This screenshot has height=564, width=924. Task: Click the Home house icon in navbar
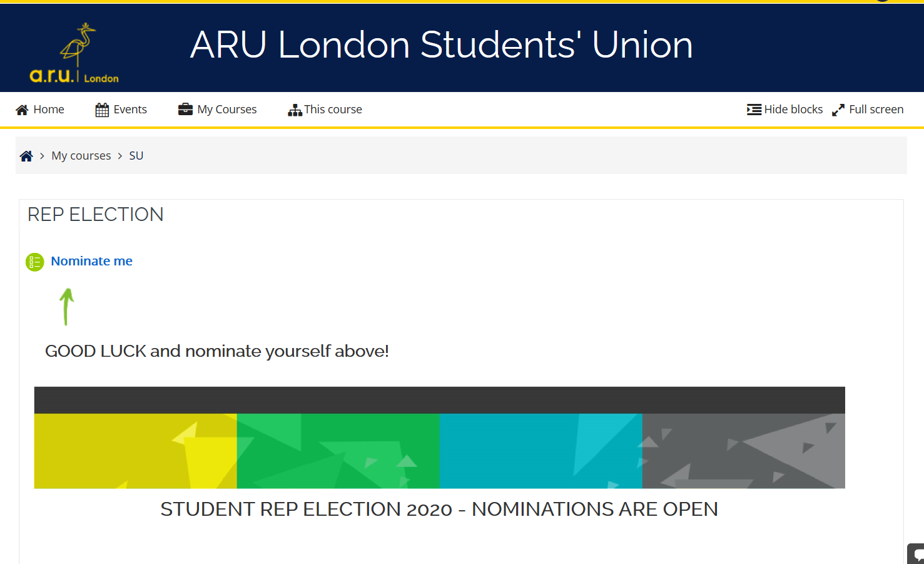coord(22,110)
